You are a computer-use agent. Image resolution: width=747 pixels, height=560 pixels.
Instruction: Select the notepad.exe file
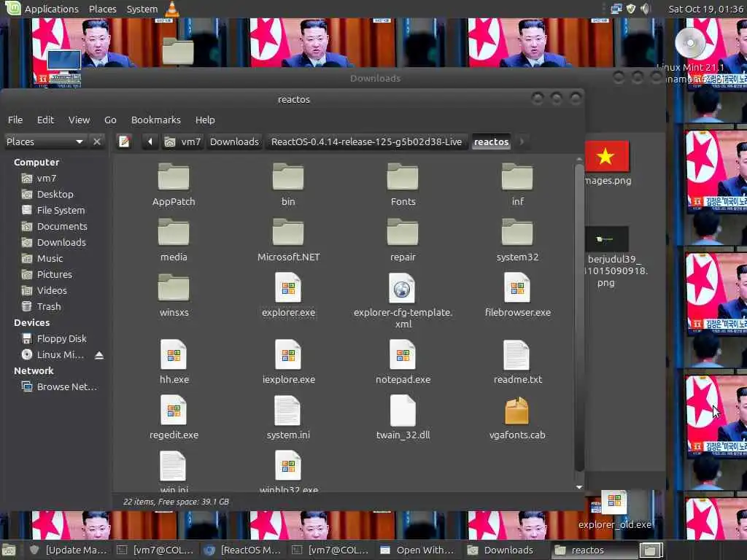403,362
